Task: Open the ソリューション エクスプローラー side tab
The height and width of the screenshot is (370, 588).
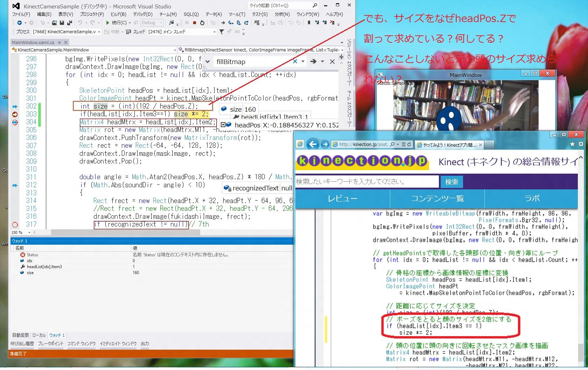Action: (349, 62)
